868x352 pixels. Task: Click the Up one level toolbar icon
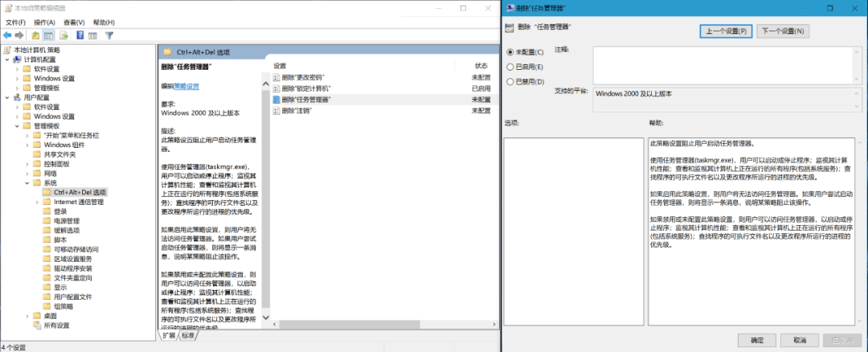coord(35,35)
